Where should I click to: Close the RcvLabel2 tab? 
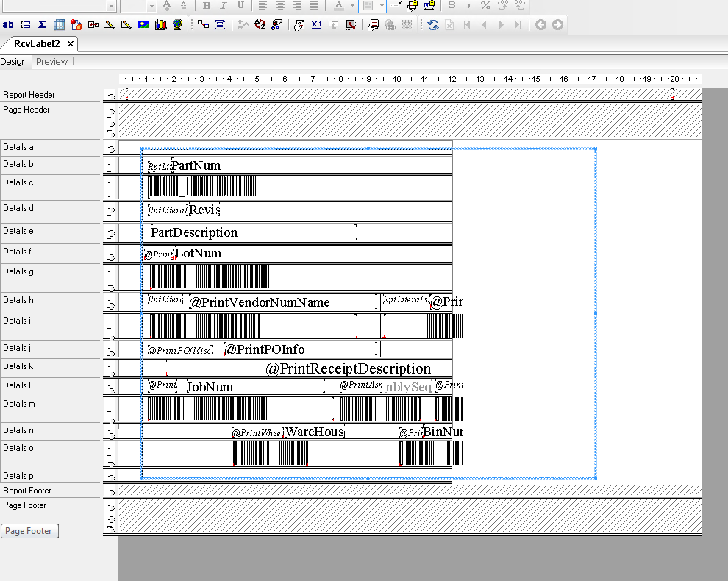pos(71,43)
